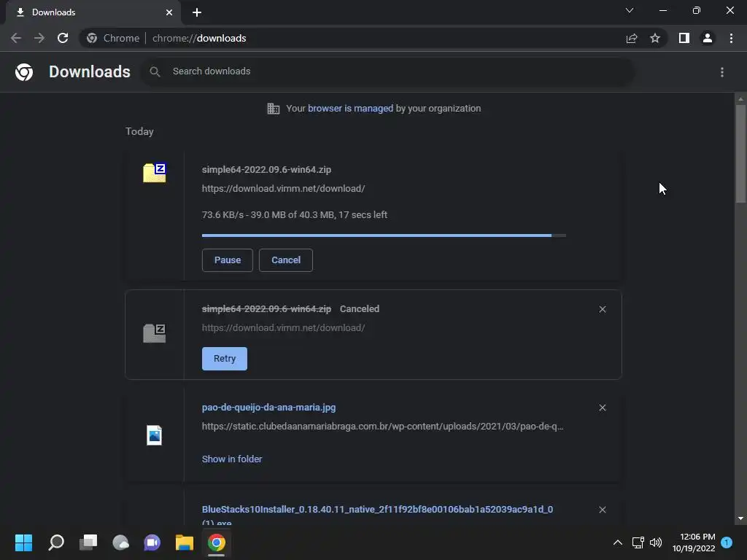Bookmark this page with the star icon
Screen dimensions: 747x560
click(x=655, y=38)
